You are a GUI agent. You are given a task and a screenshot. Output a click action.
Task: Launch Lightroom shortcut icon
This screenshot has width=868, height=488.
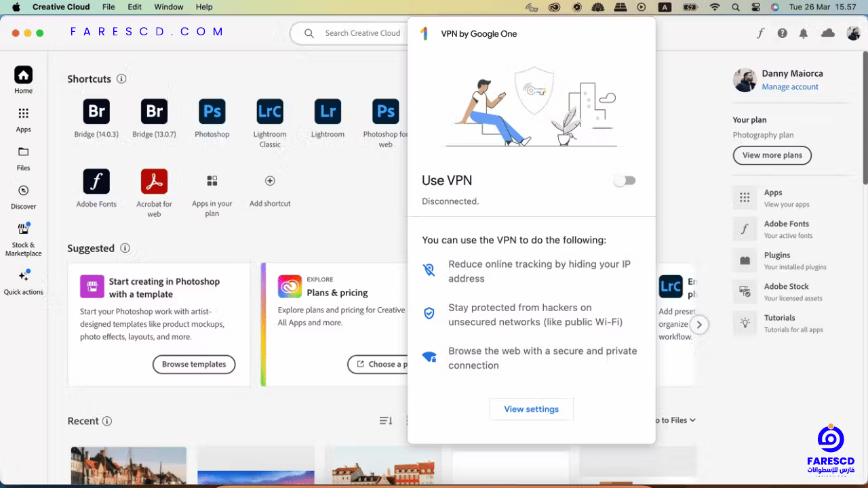tap(328, 111)
